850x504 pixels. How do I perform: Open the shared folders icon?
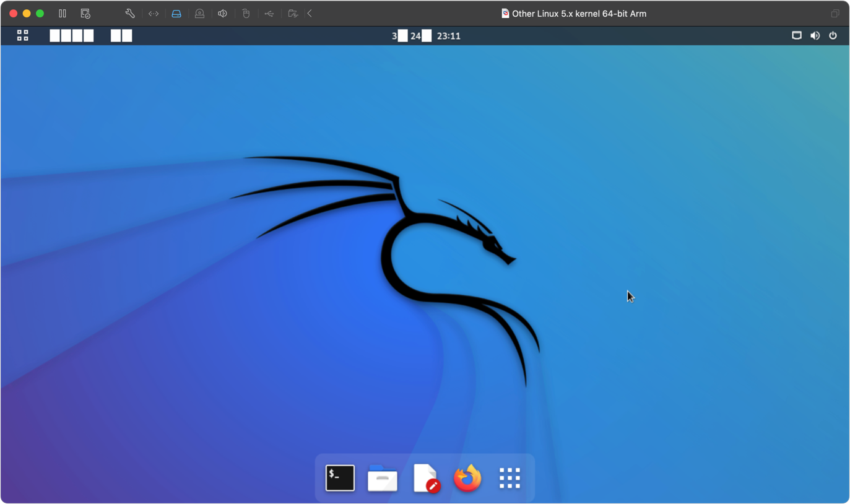[x=293, y=14]
